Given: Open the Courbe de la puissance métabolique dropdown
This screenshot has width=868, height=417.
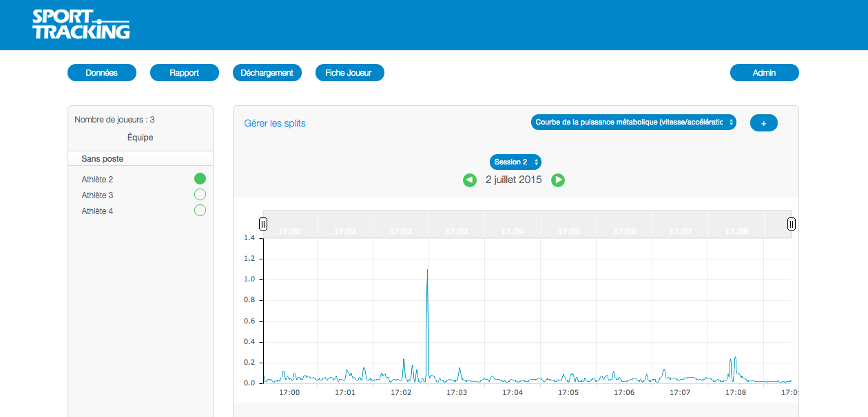Looking at the screenshot, I should tap(633, 122).
